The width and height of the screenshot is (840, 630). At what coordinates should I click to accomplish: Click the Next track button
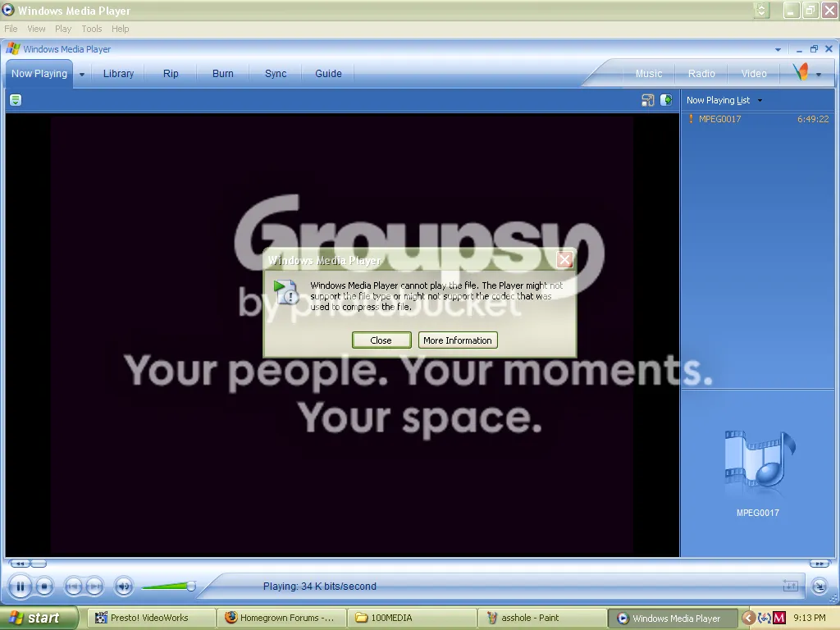(94, 587)
